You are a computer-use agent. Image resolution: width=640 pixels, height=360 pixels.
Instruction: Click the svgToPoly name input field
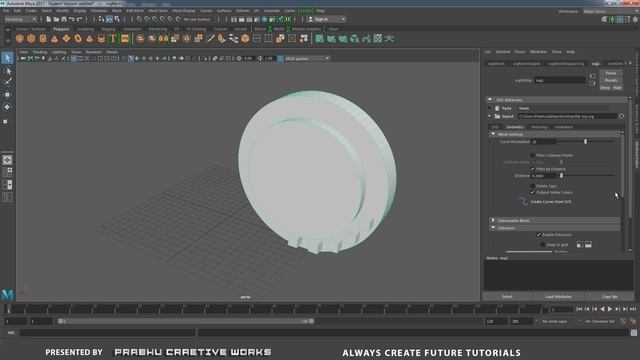(x=560, y=80)
